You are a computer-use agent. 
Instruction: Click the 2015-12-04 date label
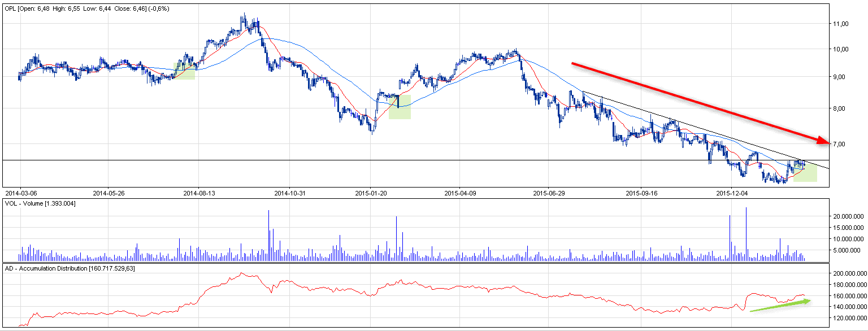click(x=731, y=193)
